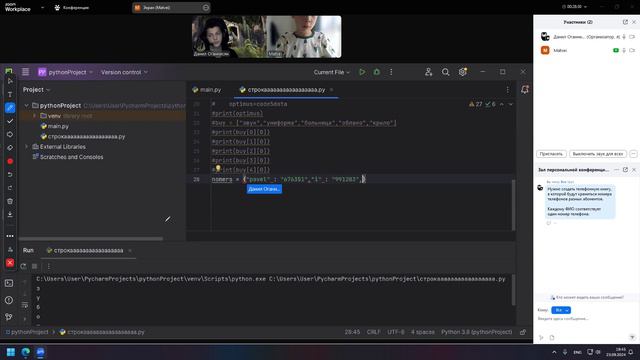
Task: Start debugging with the bug icon
Action: coord(377,72)
